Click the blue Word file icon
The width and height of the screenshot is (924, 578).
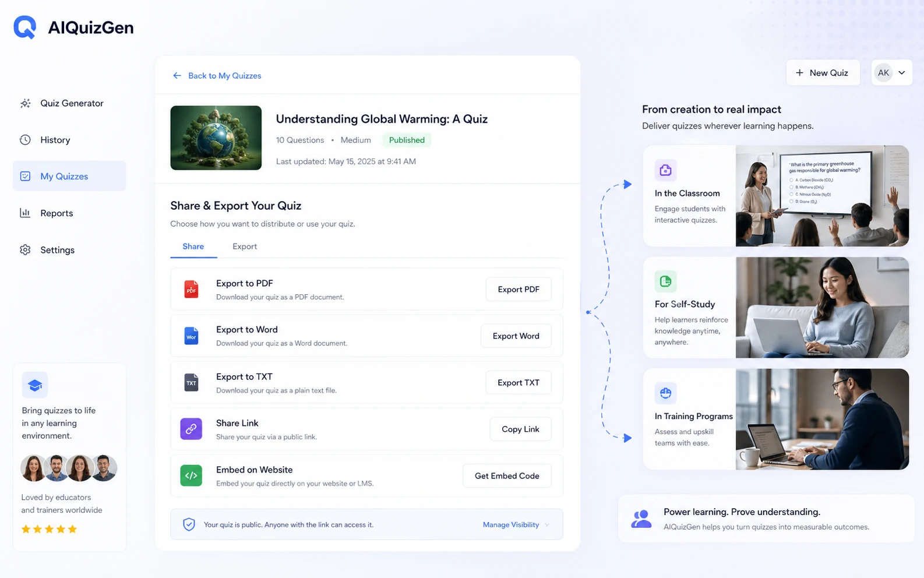coord(191,336)
